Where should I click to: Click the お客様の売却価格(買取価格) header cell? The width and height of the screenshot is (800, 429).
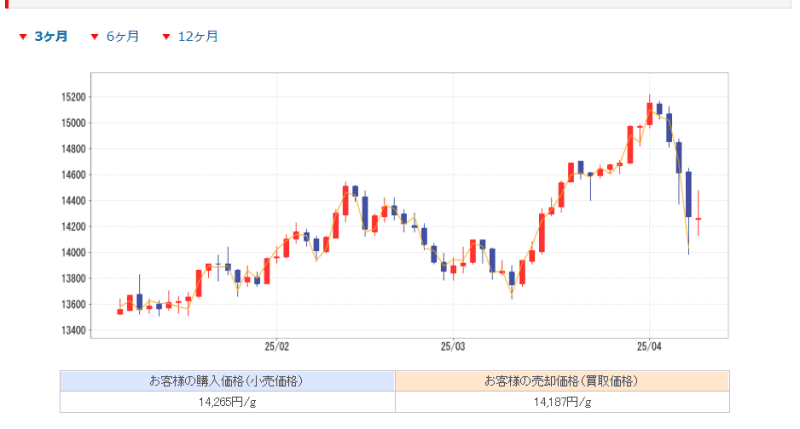562,381
